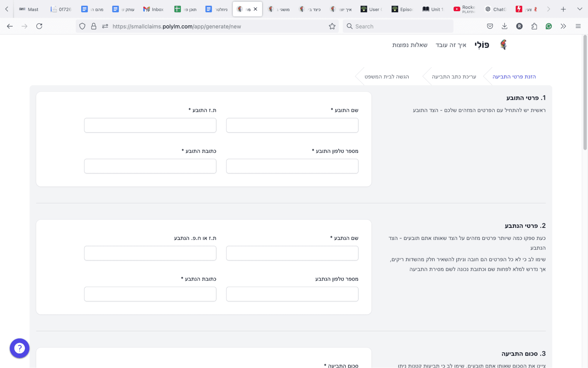Image resolution: width=588 pixels, height=368 pixels.
Task: Show more tools via double-chevron overflow
Action: tap(563, 26)
